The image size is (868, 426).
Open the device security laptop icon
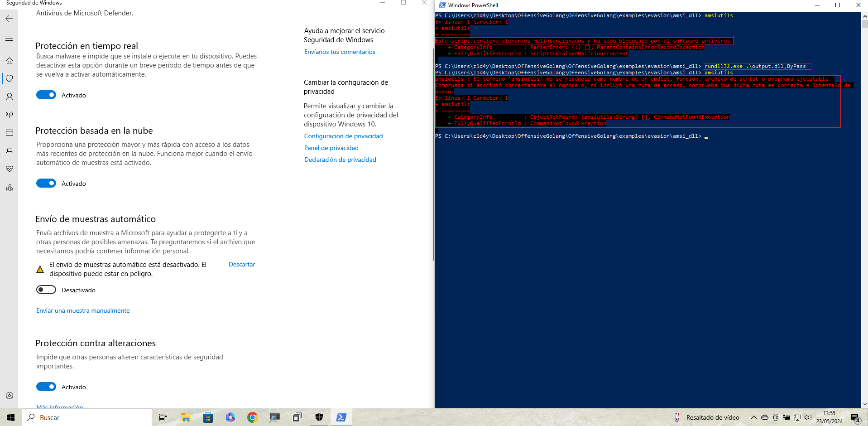[9, 151]
